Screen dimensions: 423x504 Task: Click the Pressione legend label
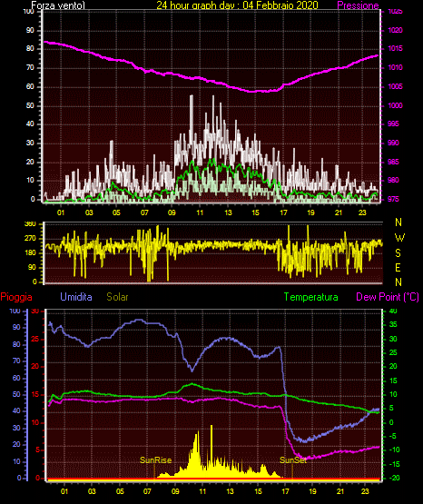tap(358, 5)
